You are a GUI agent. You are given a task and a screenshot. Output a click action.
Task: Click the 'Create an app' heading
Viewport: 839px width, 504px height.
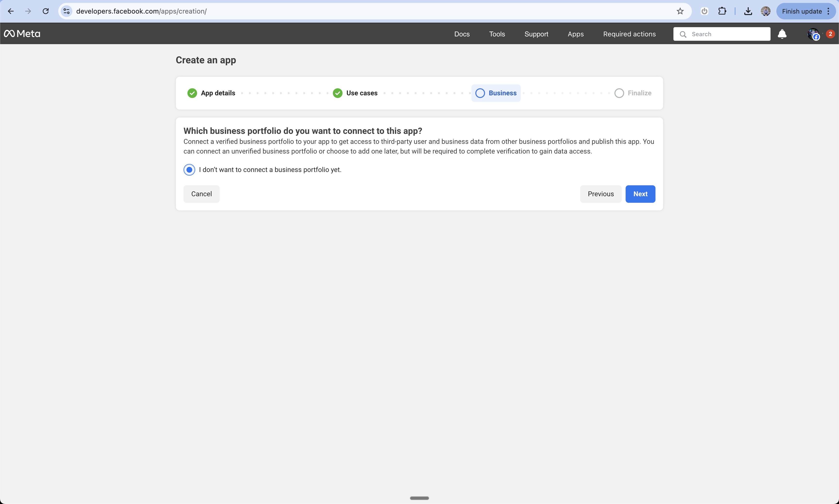(x=206, y=60)
